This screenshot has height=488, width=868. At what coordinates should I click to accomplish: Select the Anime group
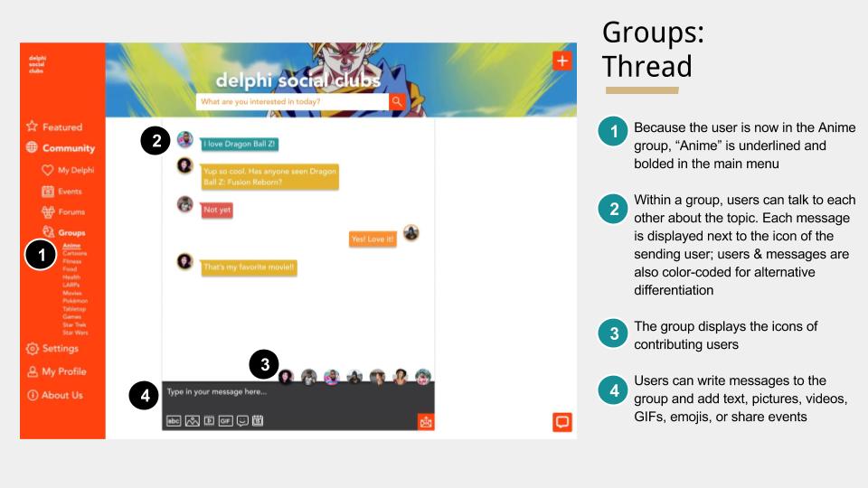(x=71, y=245)
